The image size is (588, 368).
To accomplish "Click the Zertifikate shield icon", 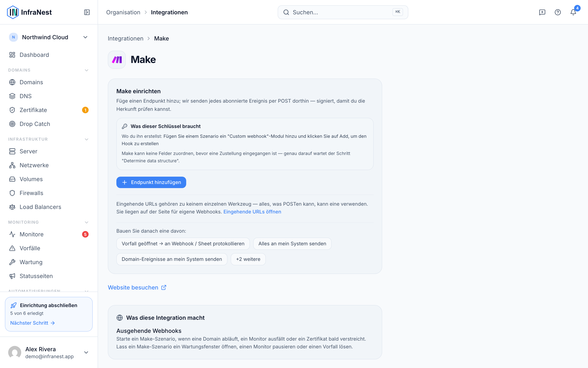I will click(x=12, y=110).
